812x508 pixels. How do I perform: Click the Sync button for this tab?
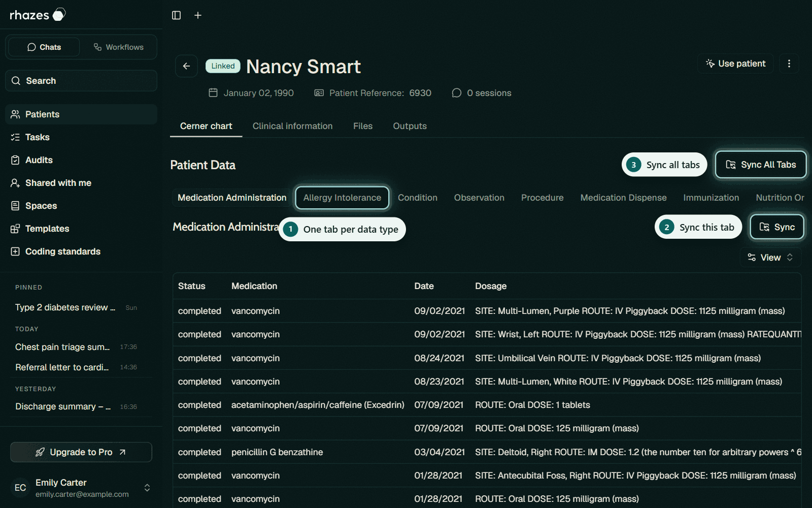pos(777,227)
